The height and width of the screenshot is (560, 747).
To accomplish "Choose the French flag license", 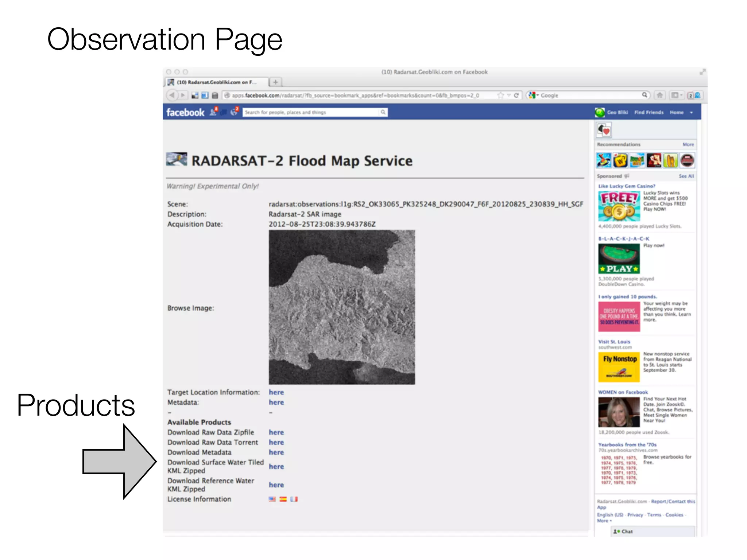I will point(294,499).
